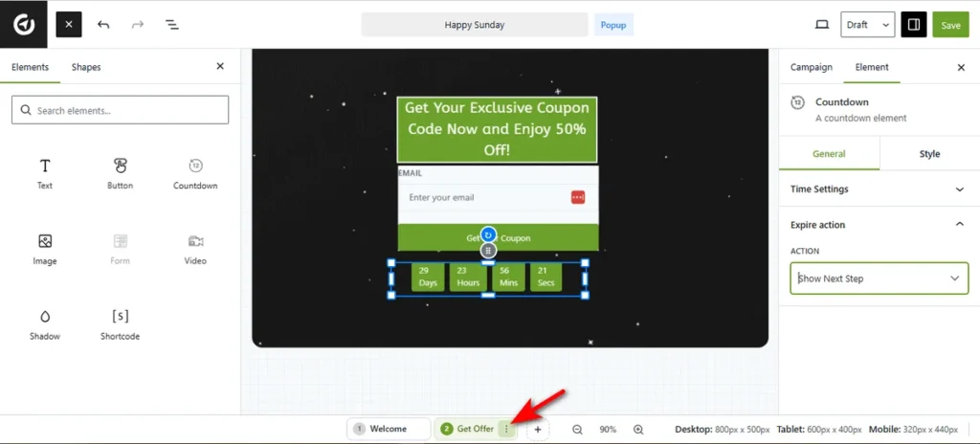Switch to desktop device preview icon

(822, 24)
